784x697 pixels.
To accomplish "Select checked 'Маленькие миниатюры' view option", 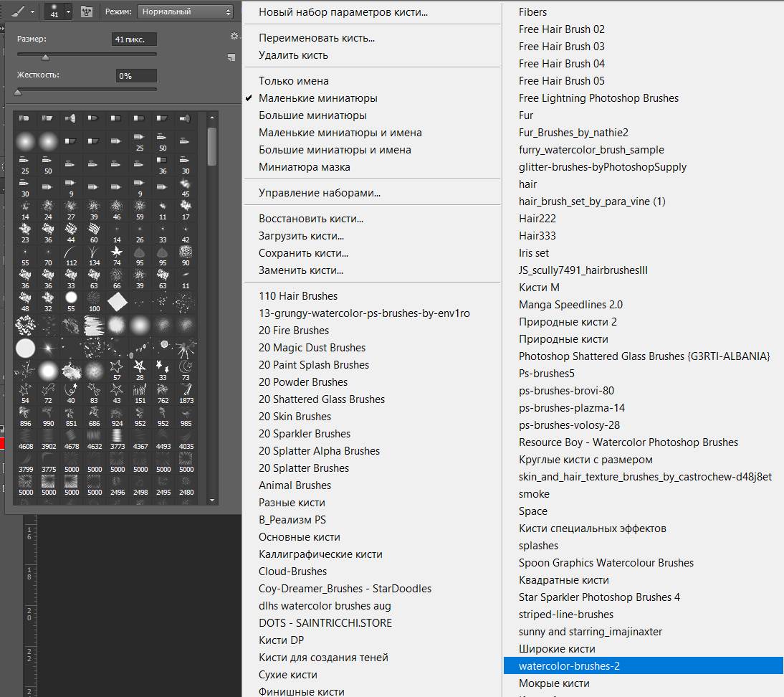I will tap(317, 98).
